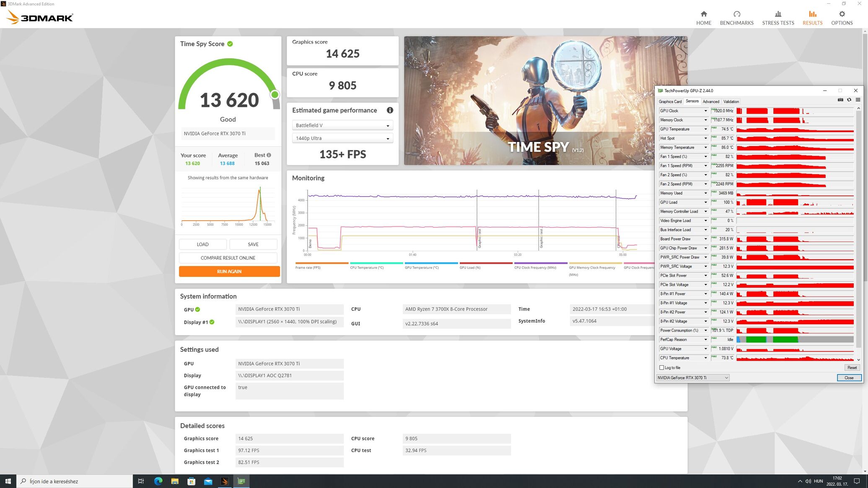This screenshot has width=868, height=488.
Task: Open the GPU-Z Validation tab
Action: [x=731, y=102]
